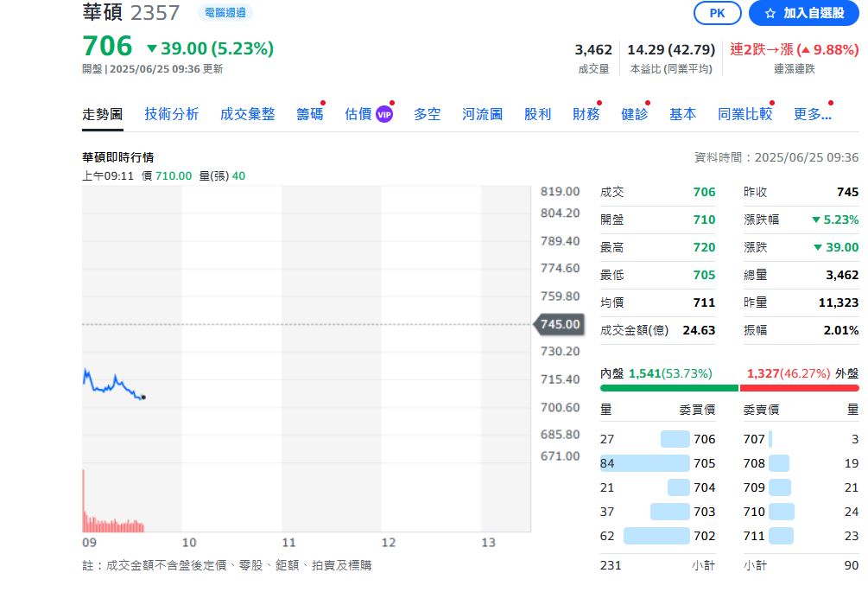
Task: Click the ask price 707 row
Action: [801, 439]
